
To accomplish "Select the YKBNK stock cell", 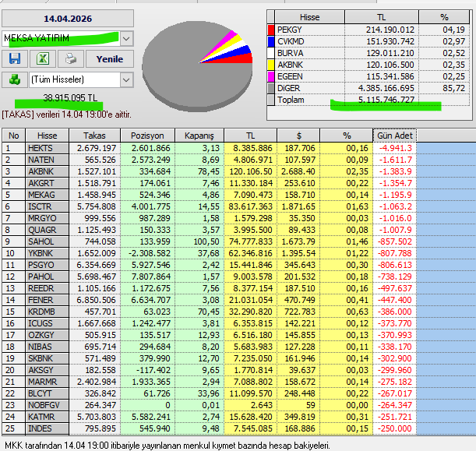I will point(47,253).
